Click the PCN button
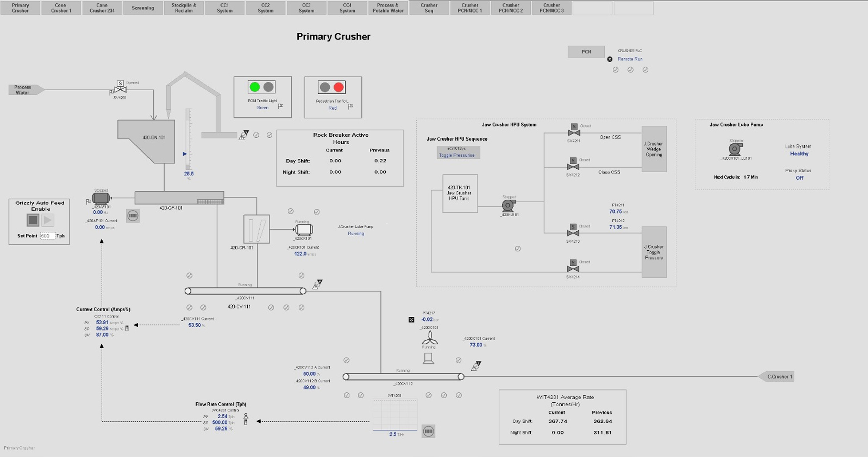868x457 pixels. tap(586, 52)
